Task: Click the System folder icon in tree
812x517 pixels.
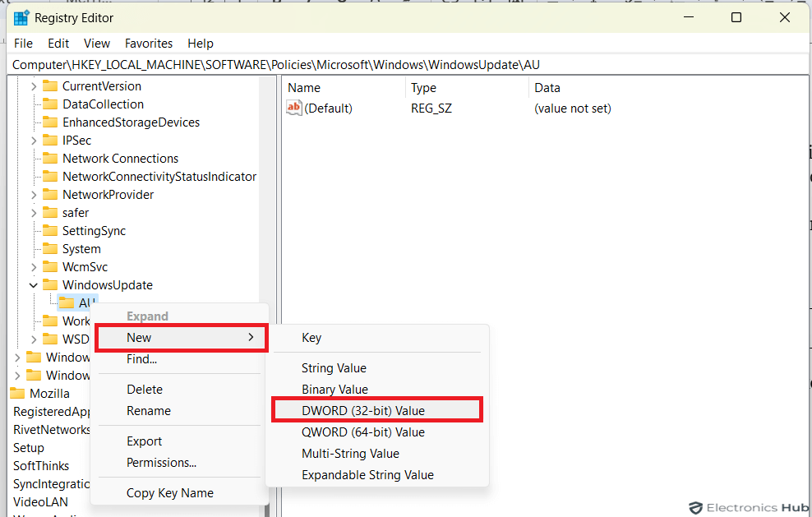Action: [50, 249]
